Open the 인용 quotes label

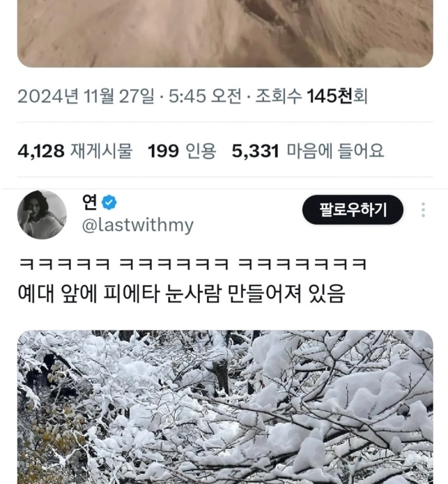(200, 151)
